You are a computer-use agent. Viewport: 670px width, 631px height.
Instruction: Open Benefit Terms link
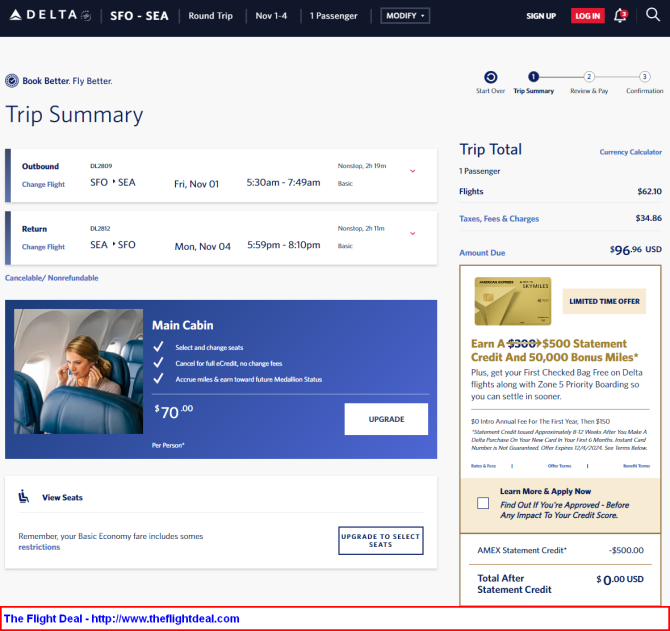click(636, 466)
